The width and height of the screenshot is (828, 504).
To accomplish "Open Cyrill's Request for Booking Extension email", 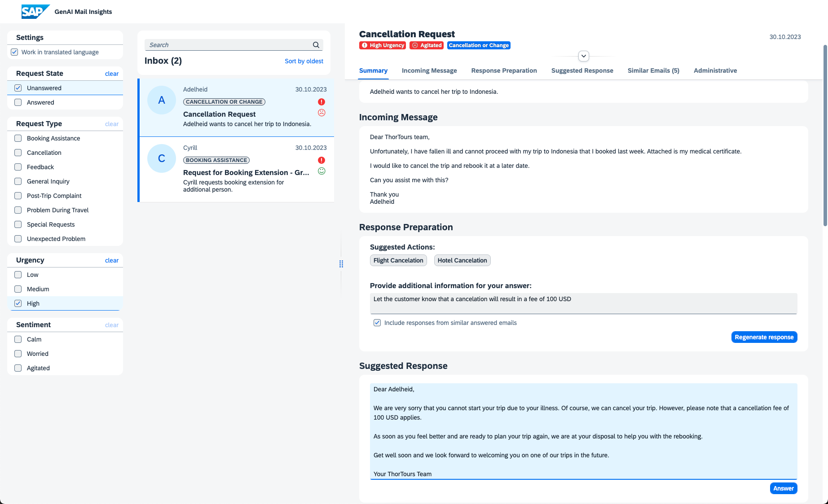I will (237, 170).
